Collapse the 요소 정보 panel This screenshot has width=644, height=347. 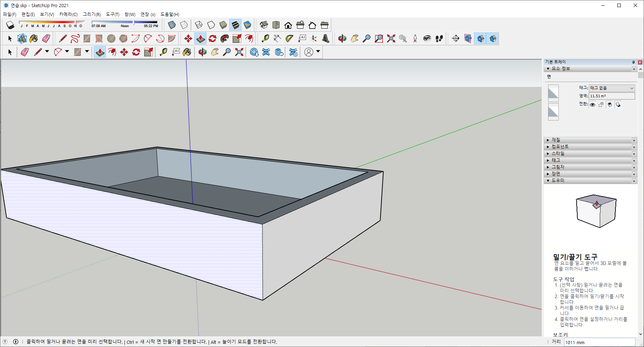[x=590, y=69]
